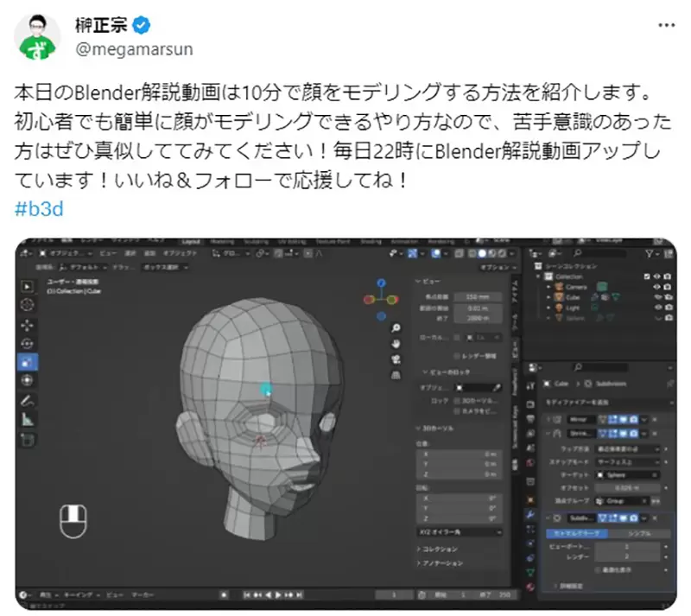The image size is (691, 616).
Task: Select the シンプル subdivision type button
Action: [639, 534]
